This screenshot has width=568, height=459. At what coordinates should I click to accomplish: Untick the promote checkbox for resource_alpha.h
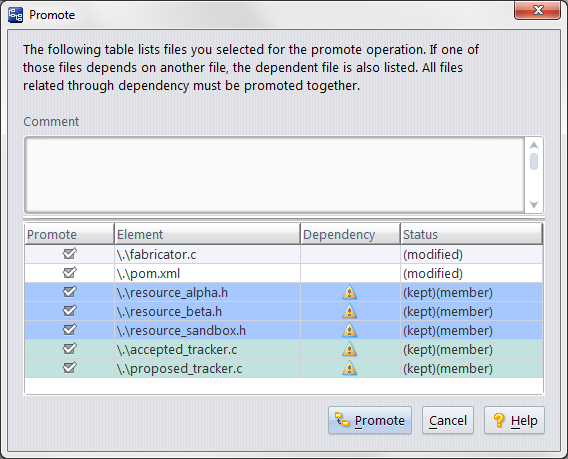tap(70, 292)
